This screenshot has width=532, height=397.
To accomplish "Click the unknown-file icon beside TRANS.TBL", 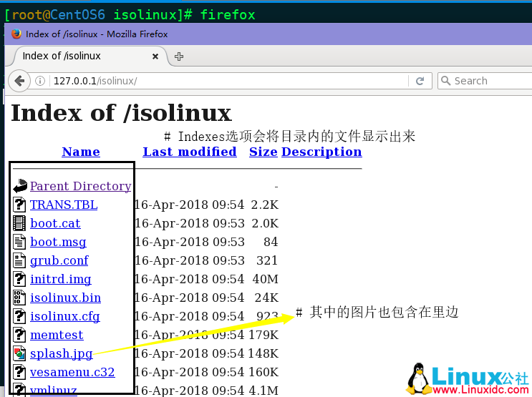I will (x=19, y=205).
